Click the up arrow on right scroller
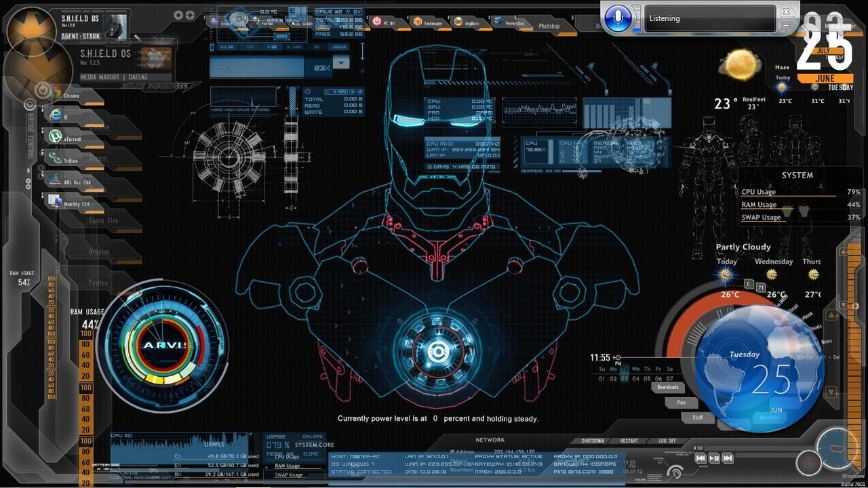The image size is (868, 488). 831,315
